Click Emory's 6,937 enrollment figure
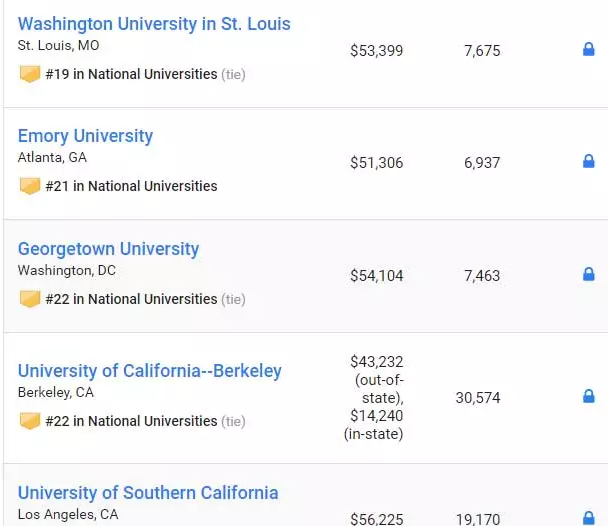The height and width of the screenshot is (526, 608). point(482,162)
